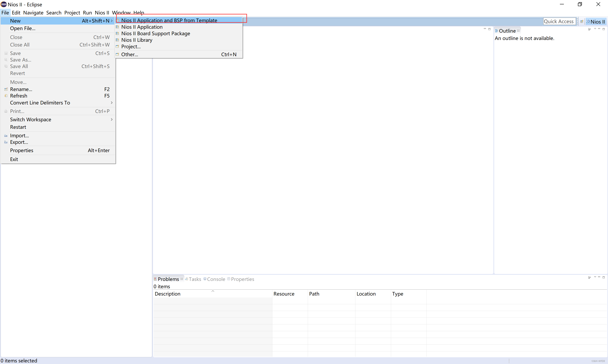The width and height of the screenshot is (608, 364).
Task: Minimize the editor area
Action: (485, 29)
